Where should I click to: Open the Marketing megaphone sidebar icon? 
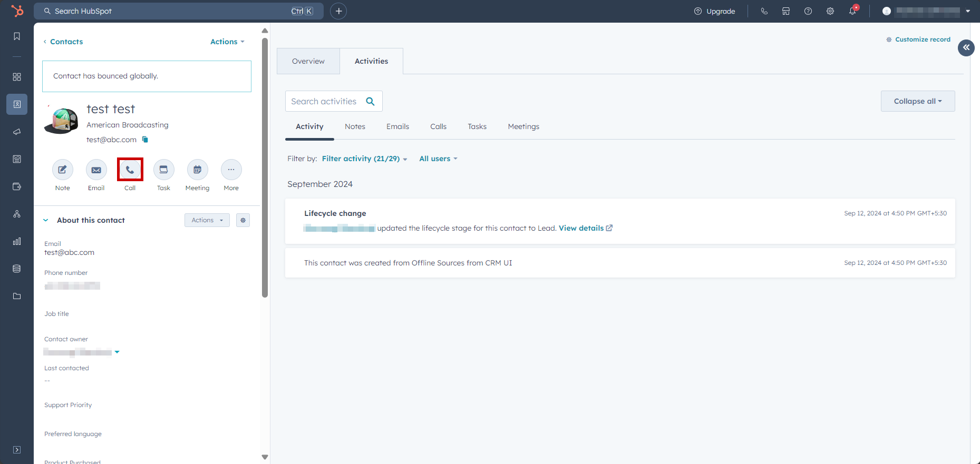pyautogui.click(x=17, y=132)
